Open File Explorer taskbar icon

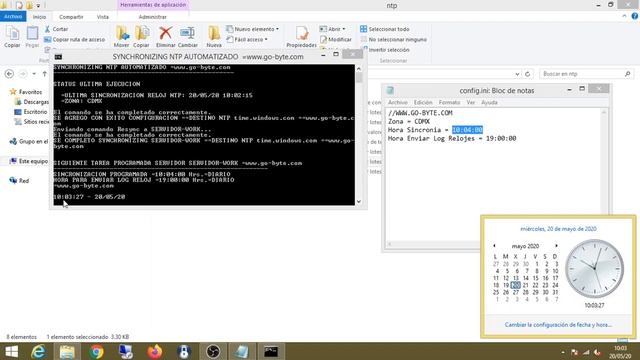(x=67, y=351)
